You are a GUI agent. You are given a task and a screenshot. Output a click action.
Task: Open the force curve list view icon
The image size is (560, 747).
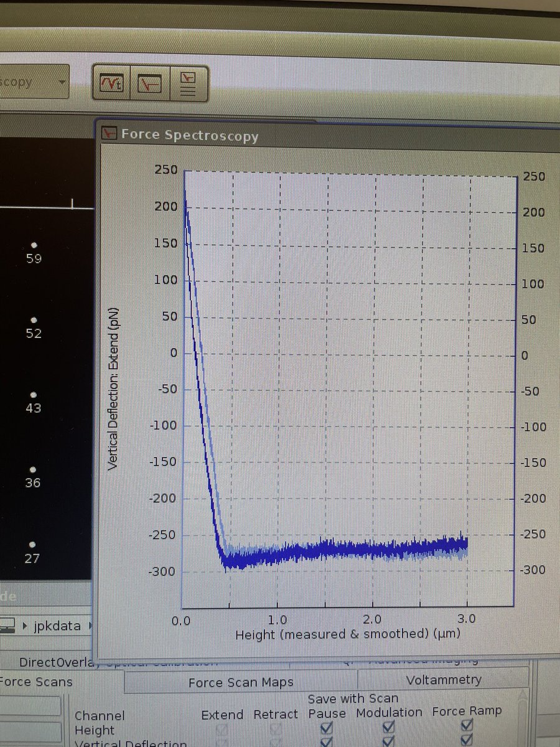pyautogui.click(x=187, y=83)
